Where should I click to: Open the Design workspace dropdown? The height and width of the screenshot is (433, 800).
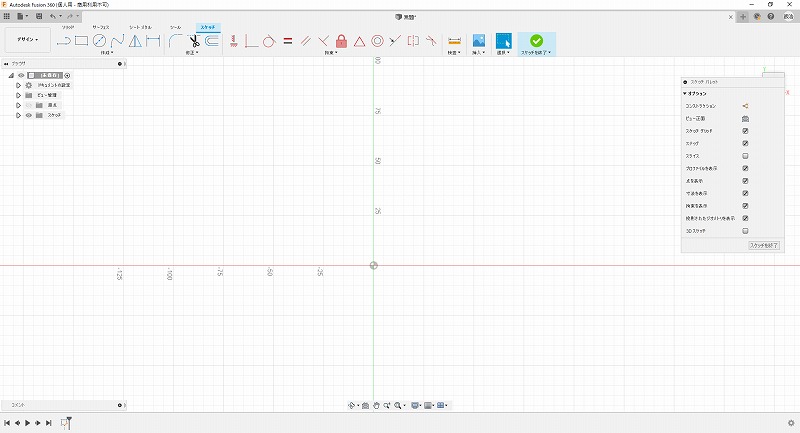click(28, 40)
